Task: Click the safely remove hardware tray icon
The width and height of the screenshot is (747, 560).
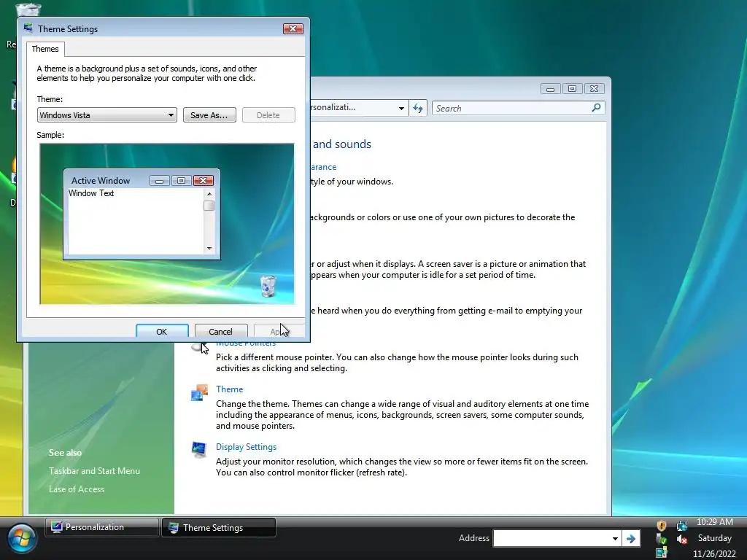Action: coord(661,540)
